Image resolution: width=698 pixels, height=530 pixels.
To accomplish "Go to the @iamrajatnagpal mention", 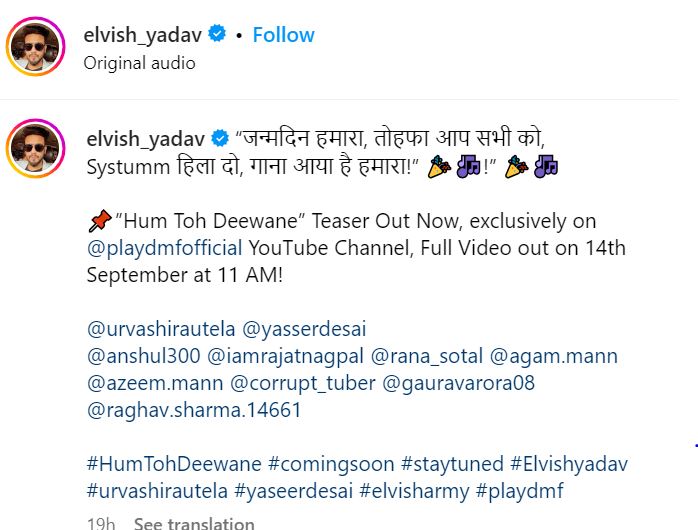I will [285, 356].
